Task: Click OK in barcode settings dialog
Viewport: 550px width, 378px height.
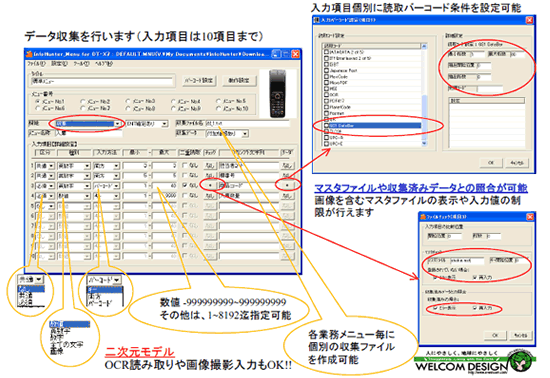Action: pos(491,163)
